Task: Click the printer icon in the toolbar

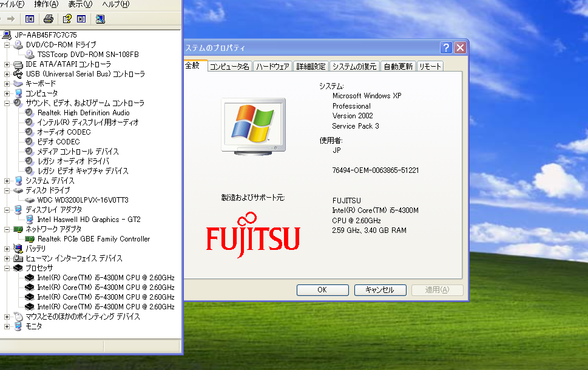Action: (49, 19)
